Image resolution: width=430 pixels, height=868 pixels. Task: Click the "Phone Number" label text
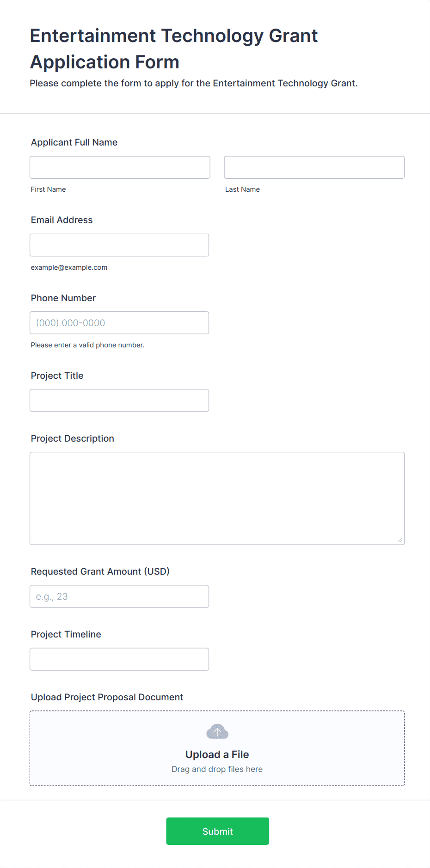(63, 298)
